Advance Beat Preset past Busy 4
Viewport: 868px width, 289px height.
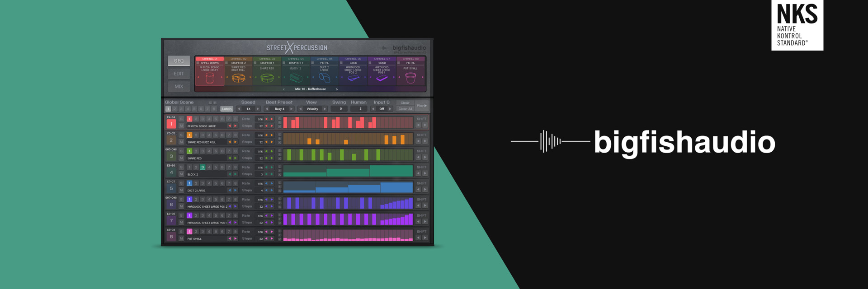pos(291,109)
